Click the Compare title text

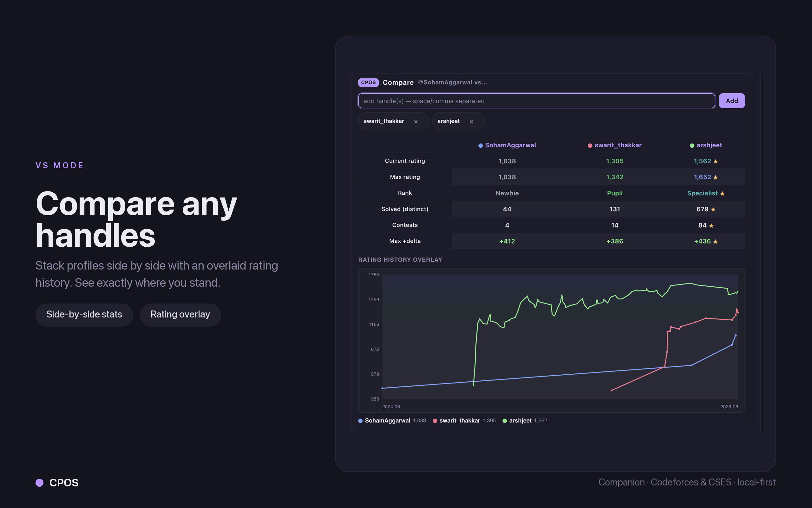[398, 83]
